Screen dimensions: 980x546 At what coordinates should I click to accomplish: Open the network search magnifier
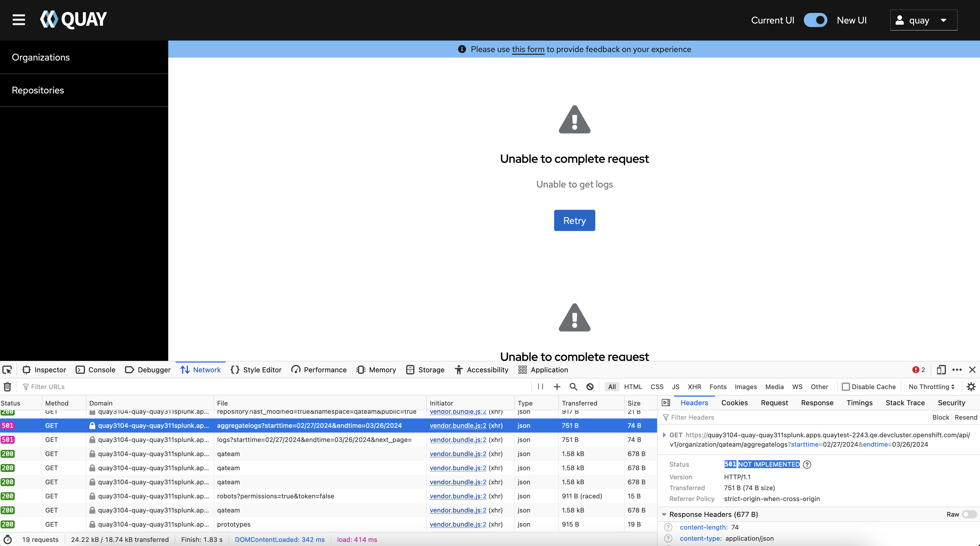[573, 387]
